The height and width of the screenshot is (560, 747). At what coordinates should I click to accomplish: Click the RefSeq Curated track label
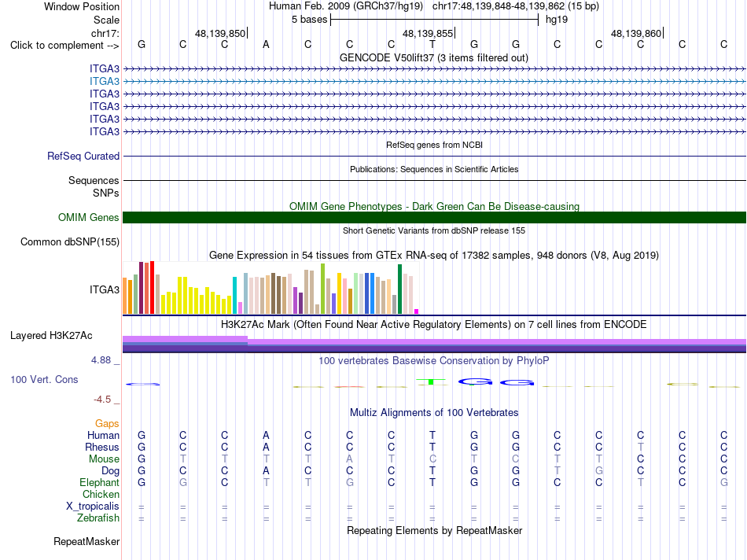point(83,156)
